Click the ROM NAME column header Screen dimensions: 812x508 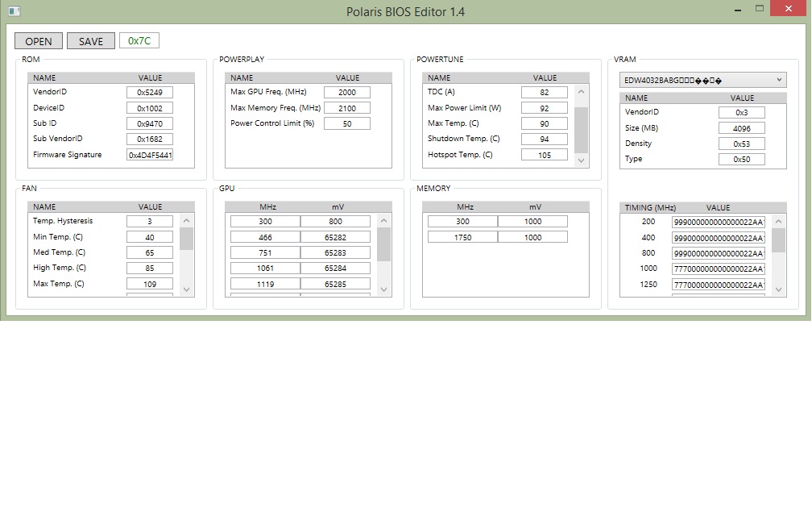44,77
